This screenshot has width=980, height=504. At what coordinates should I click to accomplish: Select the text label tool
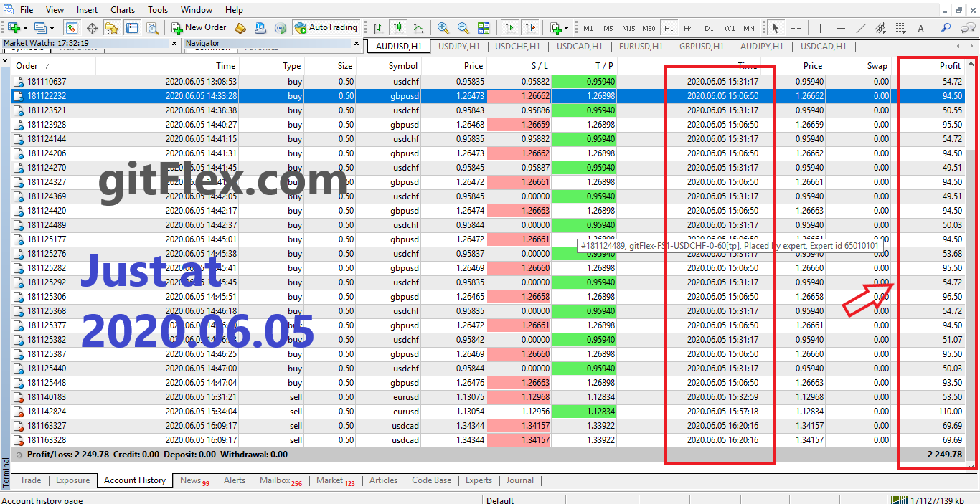click(x=921, y=28)
